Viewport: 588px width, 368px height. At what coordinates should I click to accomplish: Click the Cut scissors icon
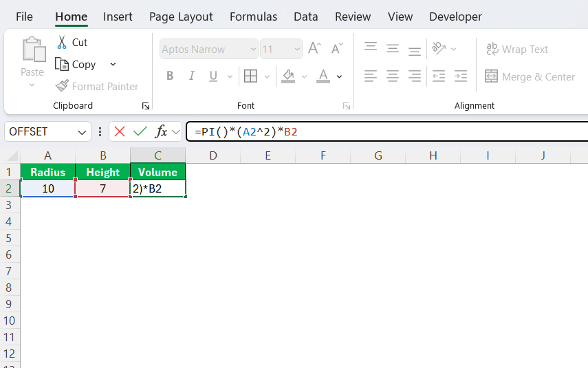[x=62, y=43]
